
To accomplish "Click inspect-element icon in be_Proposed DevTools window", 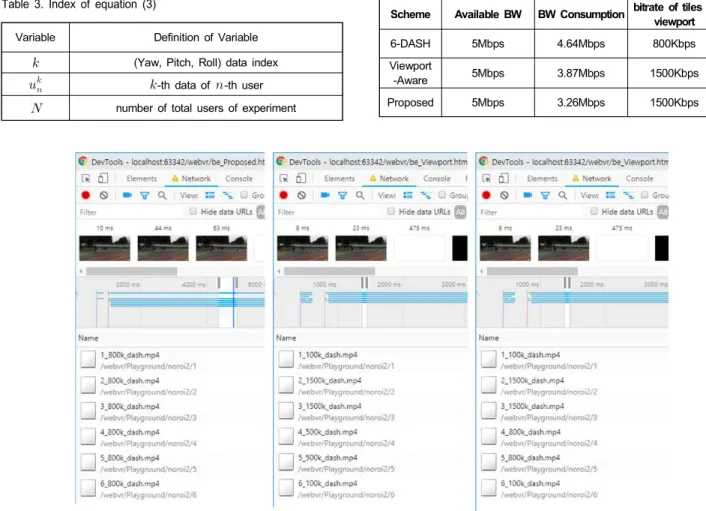I will tap(86, 179).
